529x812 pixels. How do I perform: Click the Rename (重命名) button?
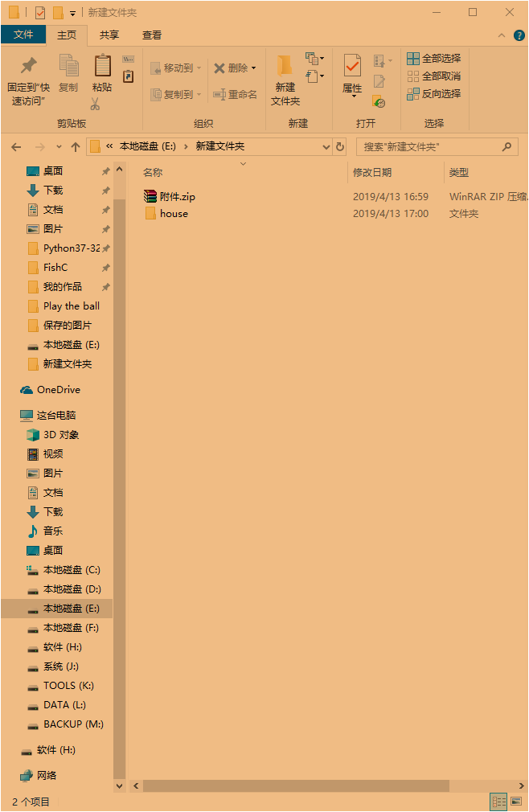tap(235, 94)
